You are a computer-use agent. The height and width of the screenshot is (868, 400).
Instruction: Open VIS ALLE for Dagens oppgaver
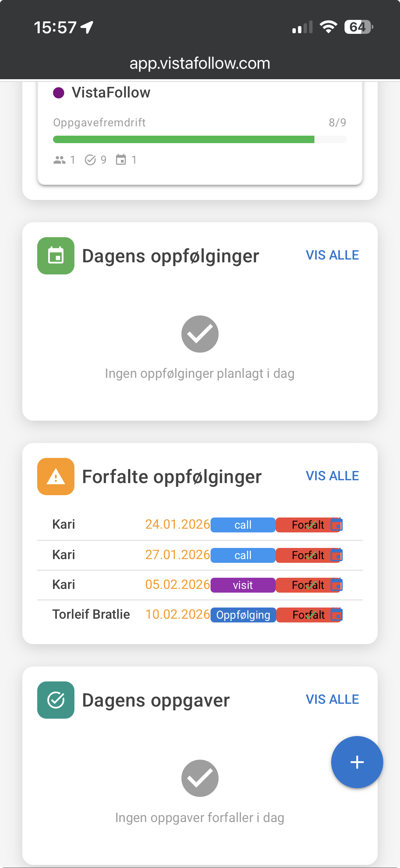[332, 699]
